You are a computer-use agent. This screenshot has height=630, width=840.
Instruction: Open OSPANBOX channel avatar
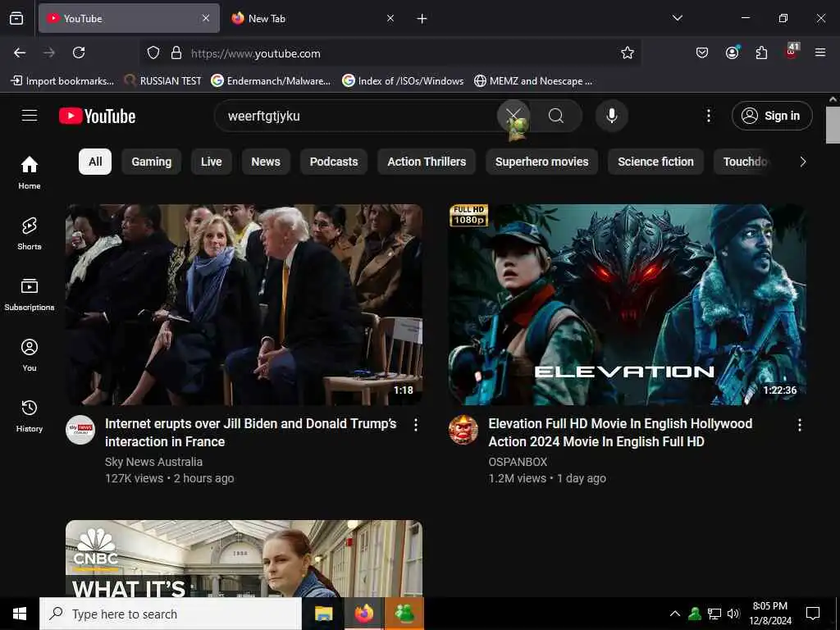point(463,430)
